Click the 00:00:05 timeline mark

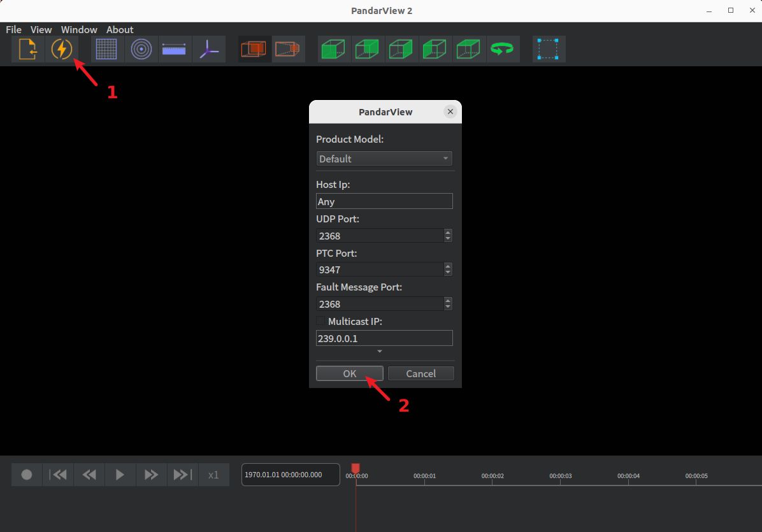tap(696, 476)
